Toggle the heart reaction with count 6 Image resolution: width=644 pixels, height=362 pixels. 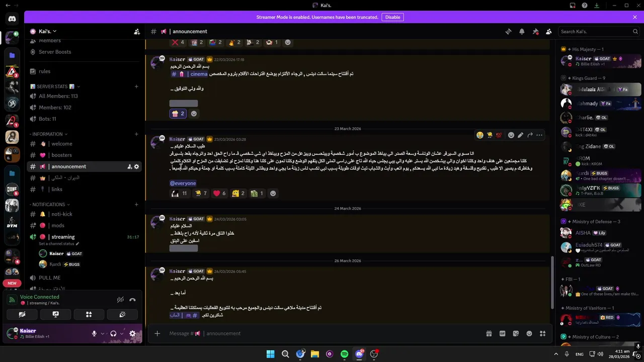point(219,193)
